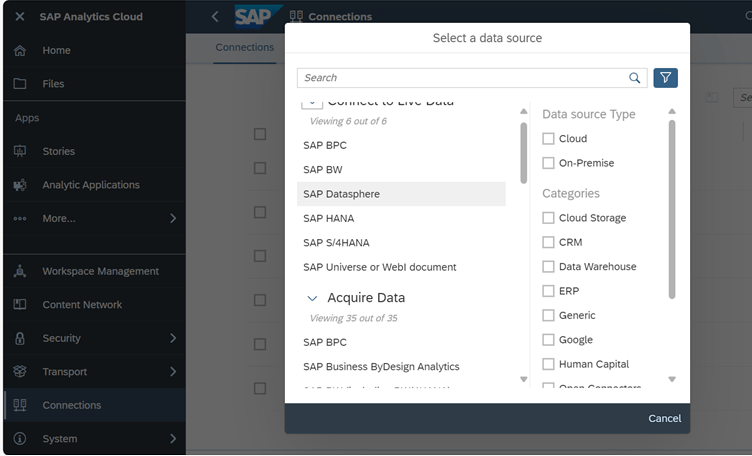Screen dimensions: 752x456
Task: Select SAP BPC under Live Data
Action: (401, 145)
